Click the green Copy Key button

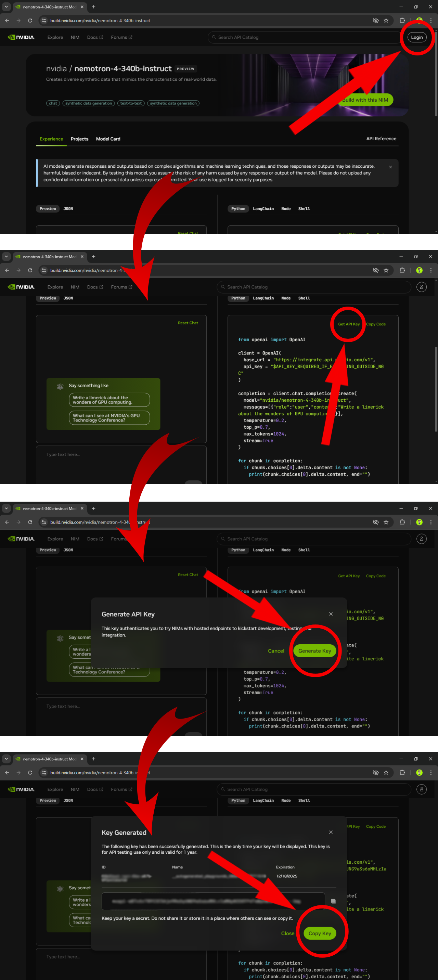319,933
